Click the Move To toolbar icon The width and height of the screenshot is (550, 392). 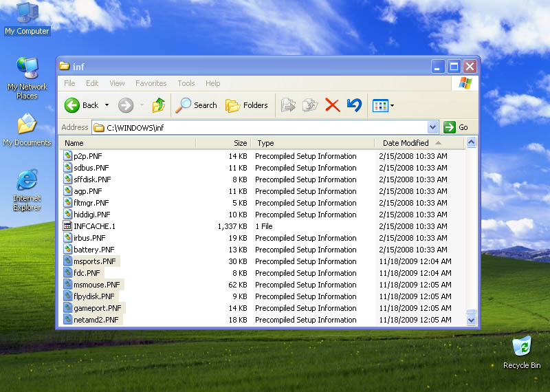tap(288, 105)
